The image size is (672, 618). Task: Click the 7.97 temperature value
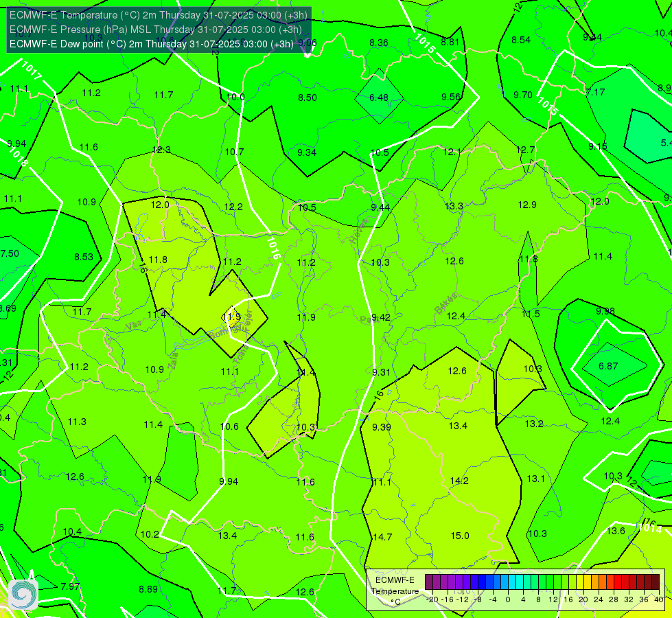(70, 586)
